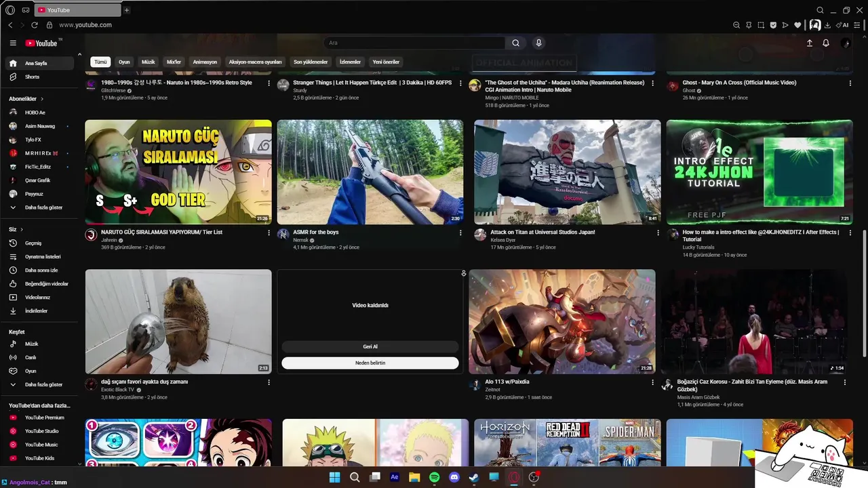Open the Opera menu icon in title bar
The image size is (868, 488).
pos(10,10)
